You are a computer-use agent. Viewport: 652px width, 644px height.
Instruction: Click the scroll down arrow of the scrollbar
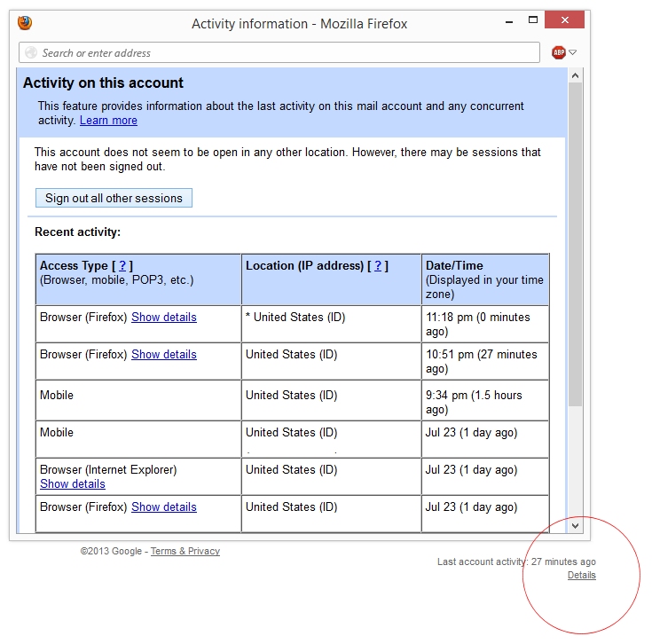(x=575, y=525)
